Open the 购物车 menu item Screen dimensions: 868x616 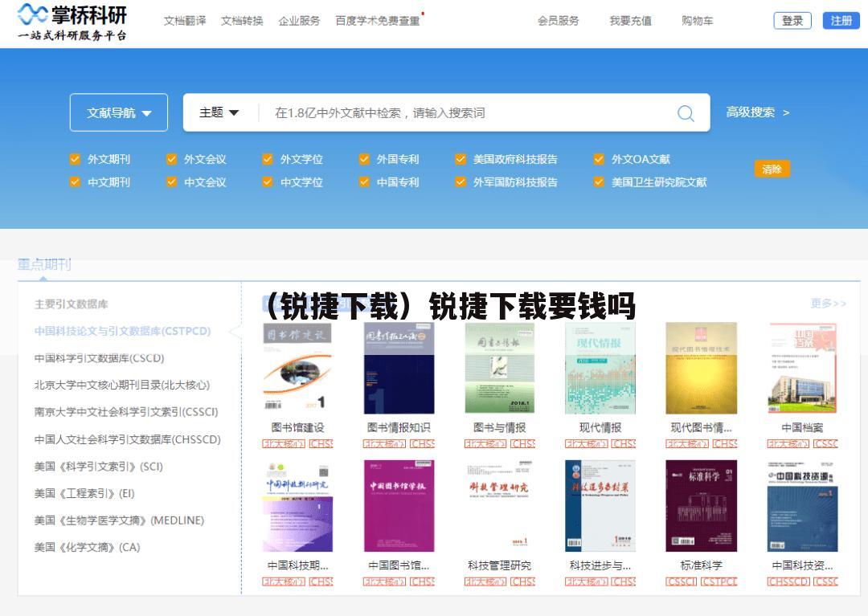point(697,21)
